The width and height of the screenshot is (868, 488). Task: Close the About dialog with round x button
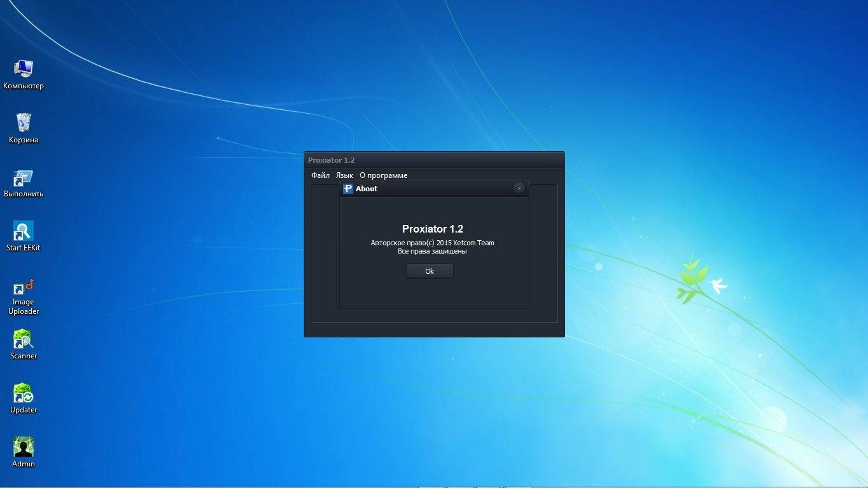(519, 188)
